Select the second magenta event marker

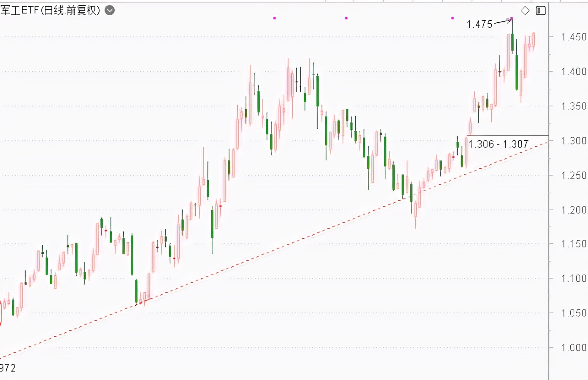[x=346, y=18]
